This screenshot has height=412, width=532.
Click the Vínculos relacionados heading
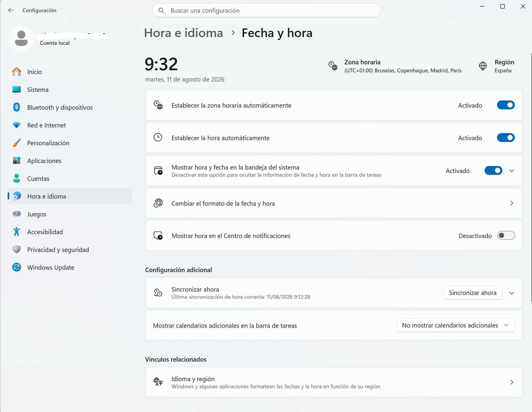click(x=176, y=360)
